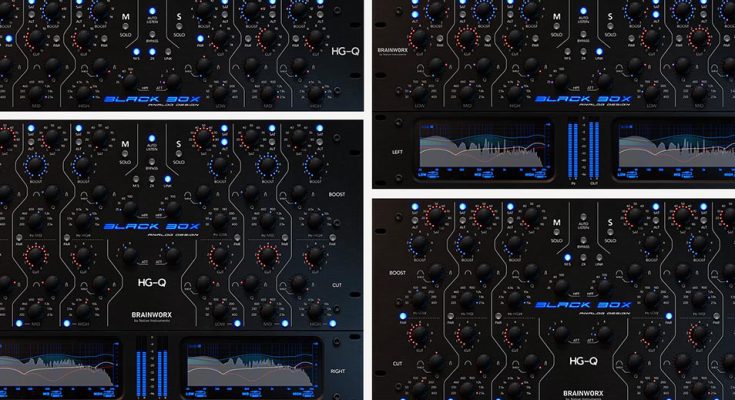Viewport: 735px width, 400px height.
Task: Enable 2X oversampling in the top-left unit
Action: (152, 51)
